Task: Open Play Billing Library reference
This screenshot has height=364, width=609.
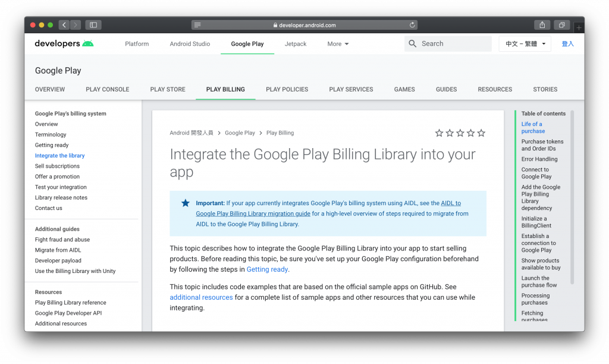Action: tap(70, 302)
